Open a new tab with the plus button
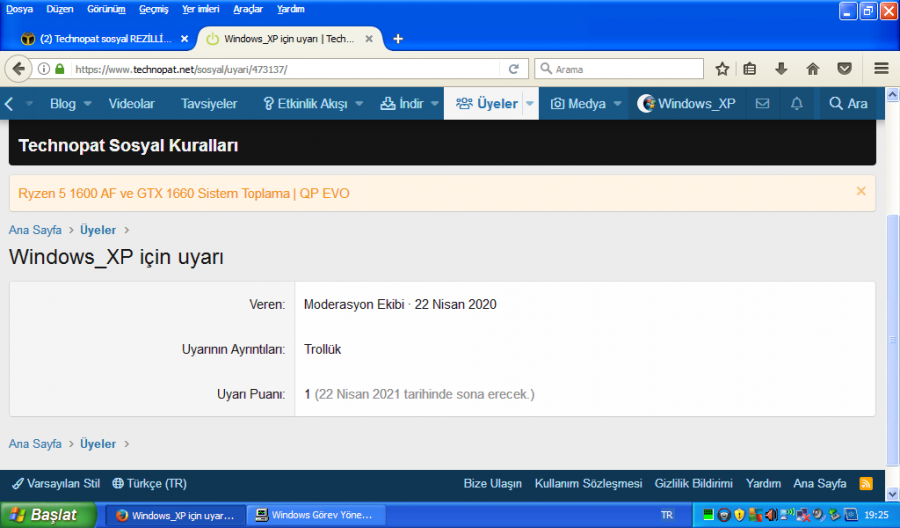 [x=398, y=39]
